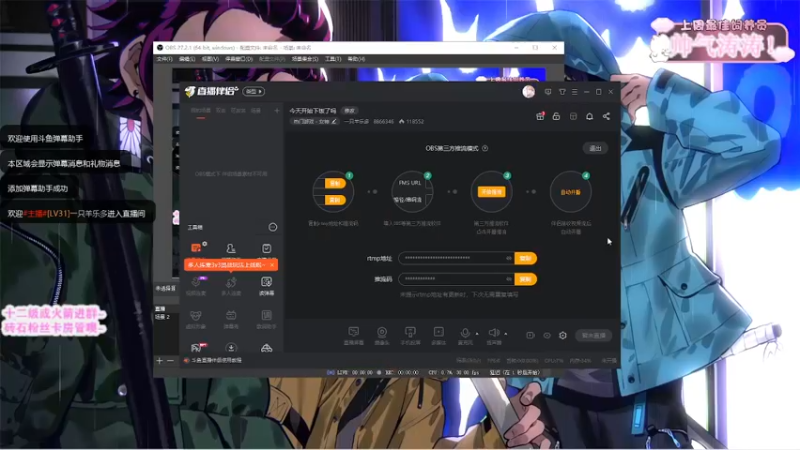The width and height of the screenshot is (800, 450).
Task: Click the share icon
Action: click(606, 116)
